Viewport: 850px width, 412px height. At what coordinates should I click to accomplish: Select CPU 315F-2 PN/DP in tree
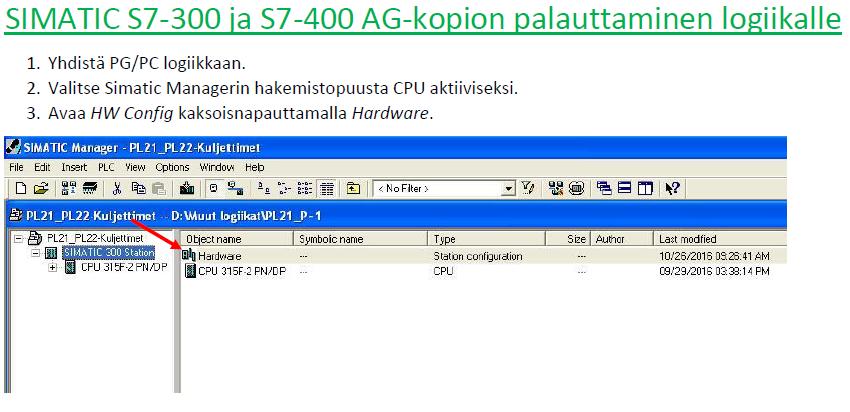[124, 267]
